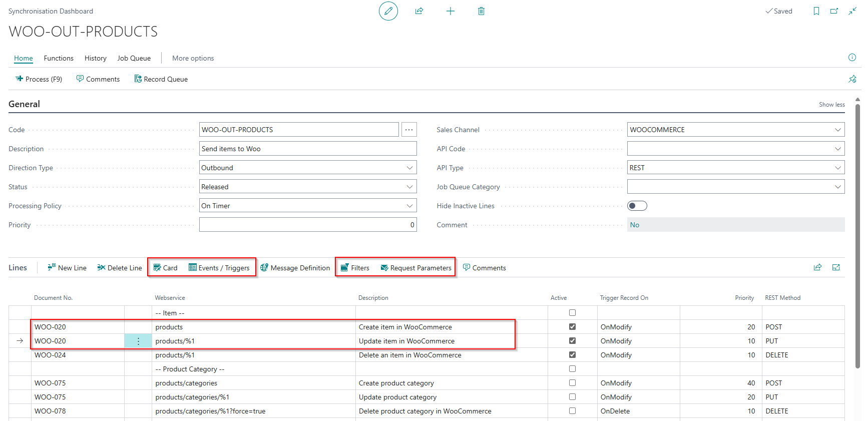Viewport: 868px width, 421px height.
Task: Click the vertical page scrollbar
Action: [x=857, y=235]
